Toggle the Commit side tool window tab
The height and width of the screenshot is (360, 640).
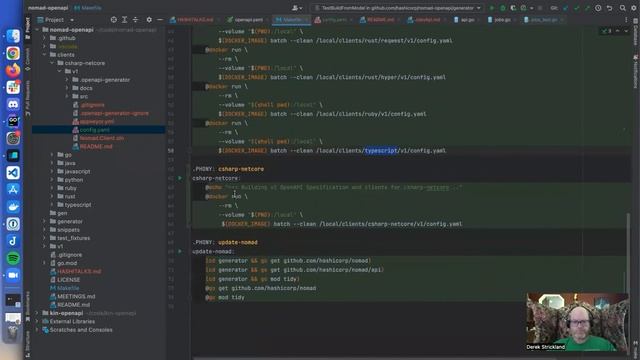(x=27, y=59)
